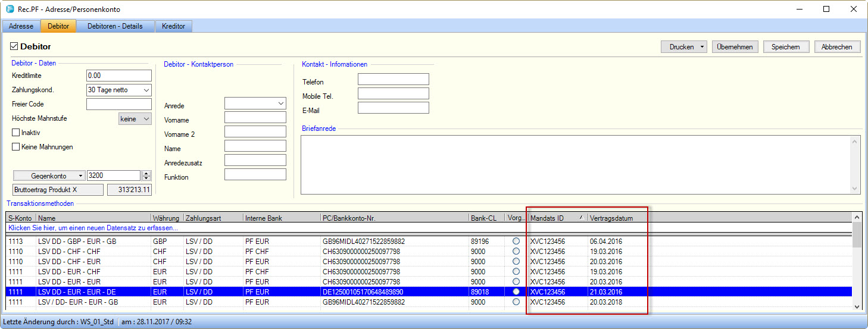The image size is (868, 329).
Task: Open the Zahlungskond. dropdown
Action: [x=146, y=90]
